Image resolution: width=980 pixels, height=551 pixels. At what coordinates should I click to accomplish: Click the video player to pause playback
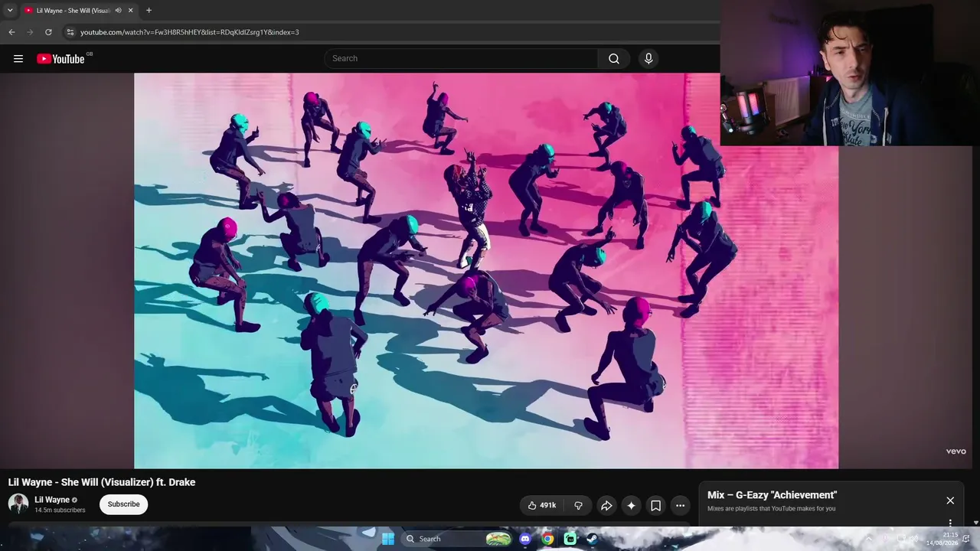[486, 271]
